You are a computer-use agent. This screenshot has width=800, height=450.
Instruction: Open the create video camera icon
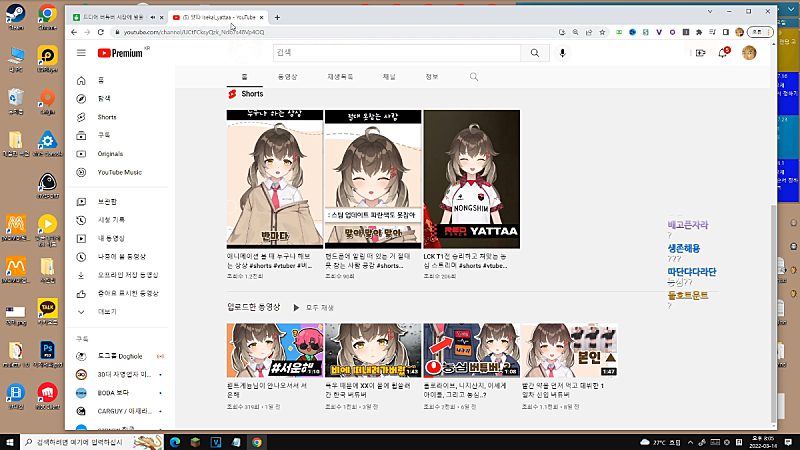[700, 53]
